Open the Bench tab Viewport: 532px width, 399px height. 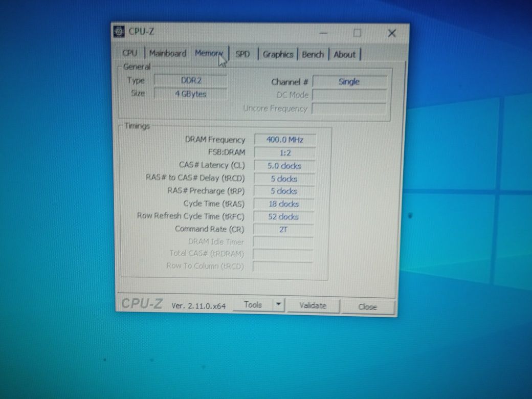[x=313, y=54]
